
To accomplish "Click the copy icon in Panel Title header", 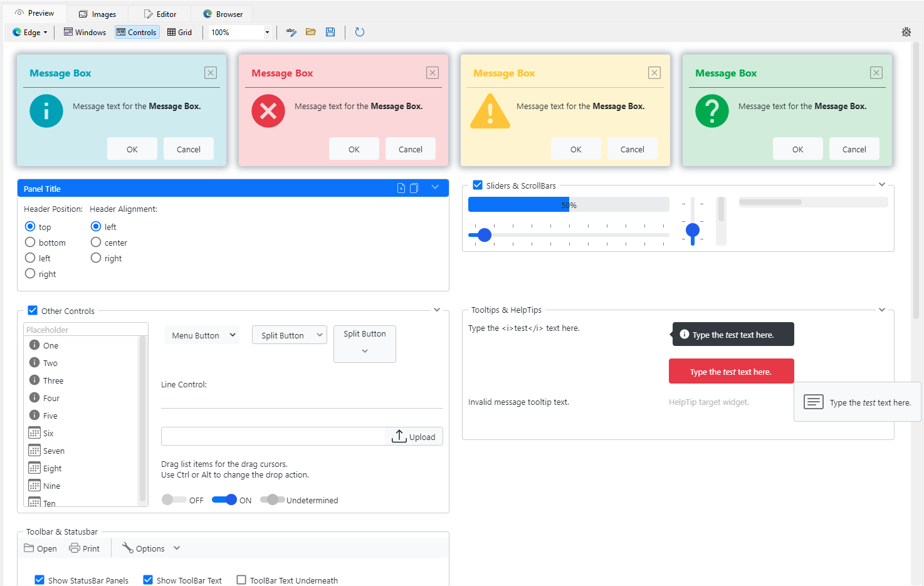I will (414, 188).
